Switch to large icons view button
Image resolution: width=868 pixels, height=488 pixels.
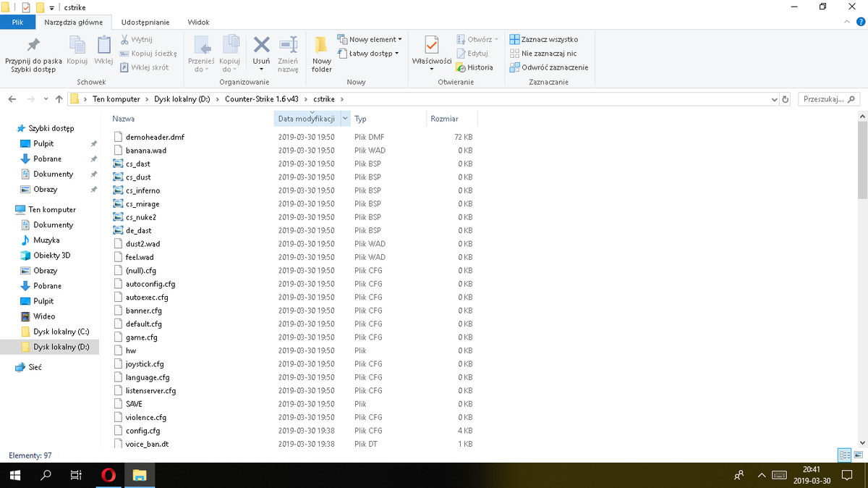click(x=858, y=455)
